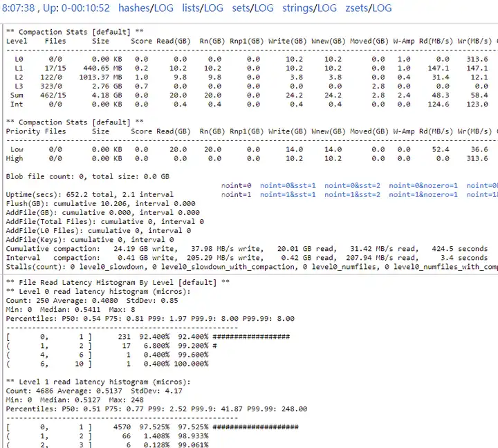The width and height of the screenshot is (498, 448).
Task: Click the Median: 0.5127 line
Action: point(75,400)
